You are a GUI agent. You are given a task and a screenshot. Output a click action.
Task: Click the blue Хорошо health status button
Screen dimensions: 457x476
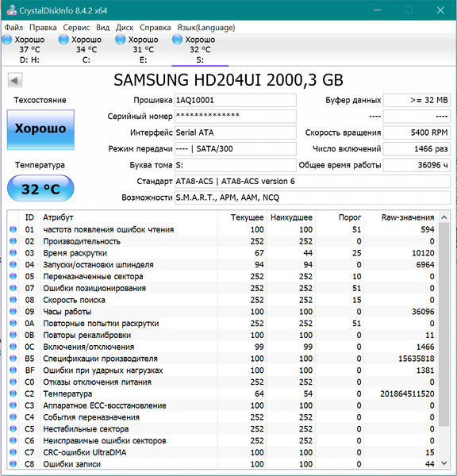click(x=40, y=129)
